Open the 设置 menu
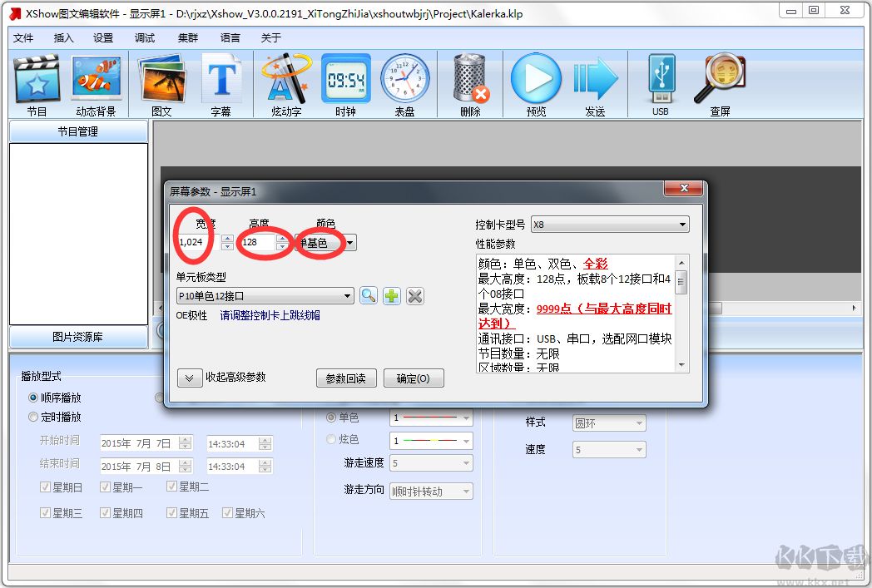Screen dimensions: 872x588 pos(102,37)
